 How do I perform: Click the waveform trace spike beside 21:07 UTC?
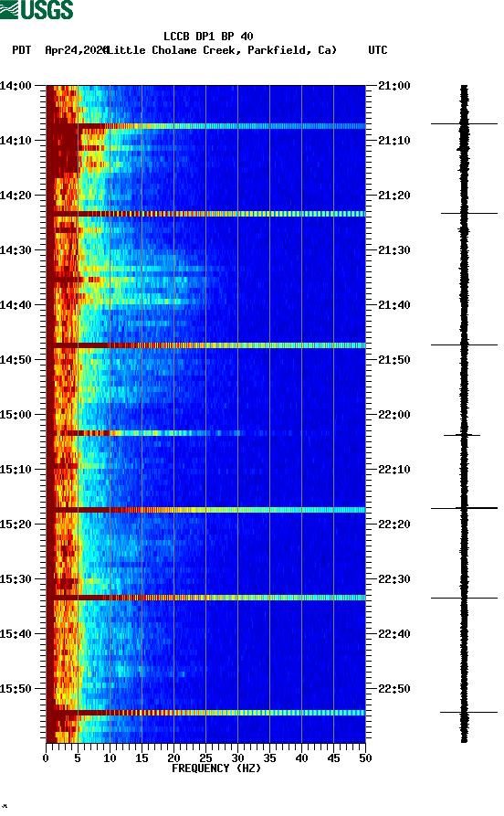click(464, 124)
